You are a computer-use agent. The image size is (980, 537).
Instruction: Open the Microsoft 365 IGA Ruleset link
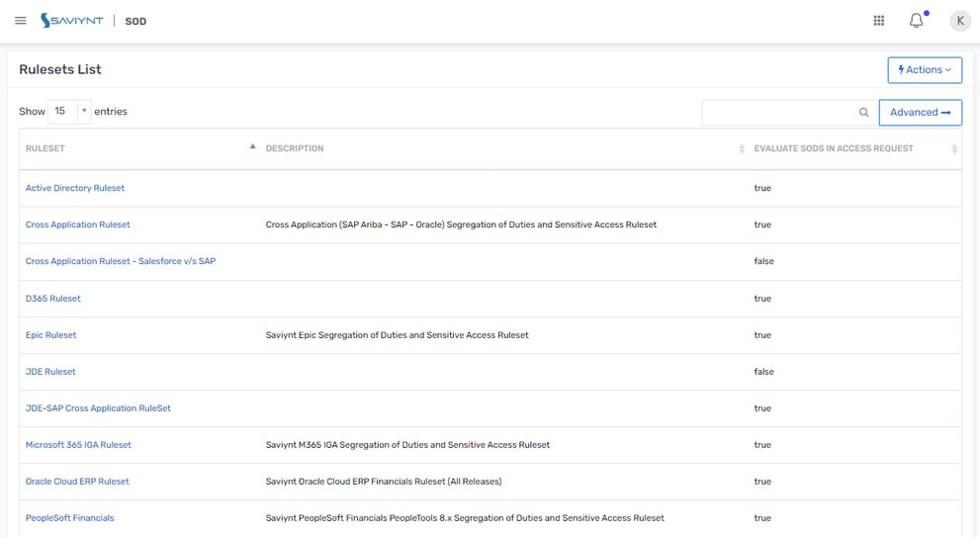pos(78,445)
